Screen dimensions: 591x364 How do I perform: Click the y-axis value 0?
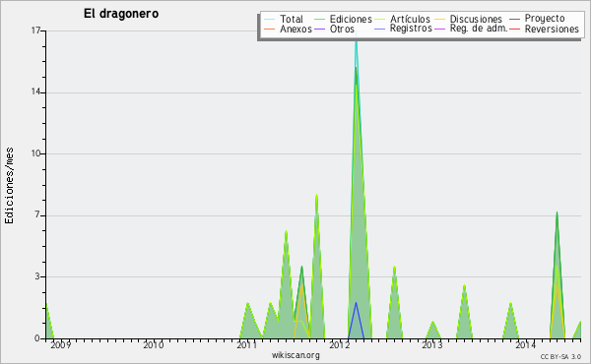coord(37,338)
